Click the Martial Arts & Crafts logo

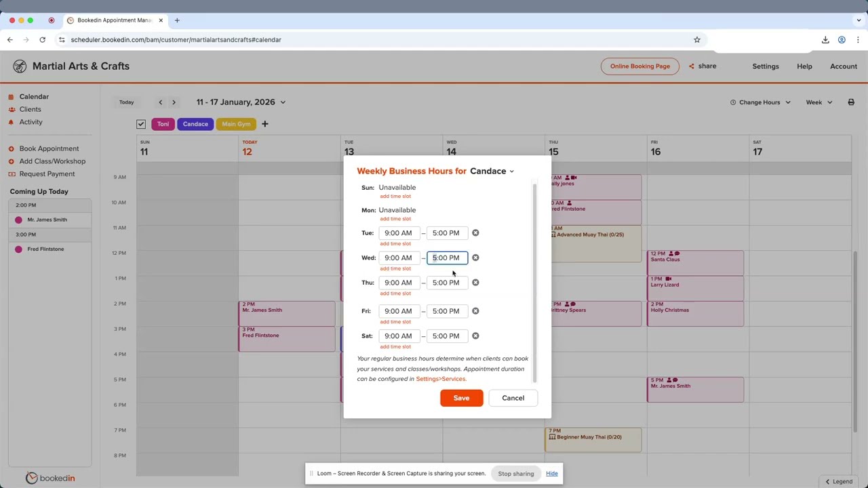coord(20,66)
